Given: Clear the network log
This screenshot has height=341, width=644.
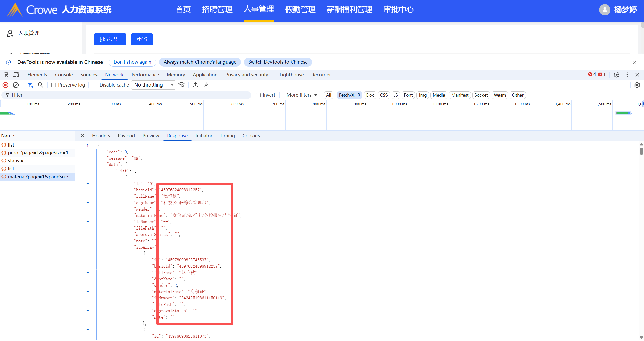Looking at the screenshot, I should [16, 85].
